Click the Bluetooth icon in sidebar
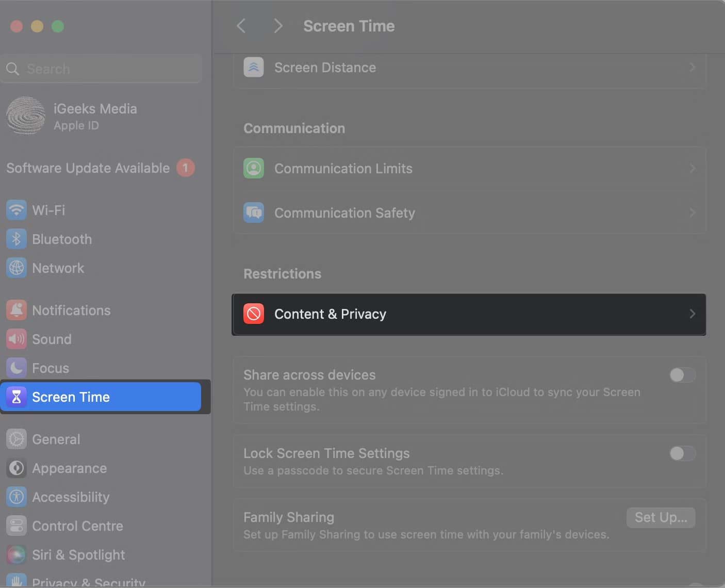The image size is (725, 588). (17, 239)
